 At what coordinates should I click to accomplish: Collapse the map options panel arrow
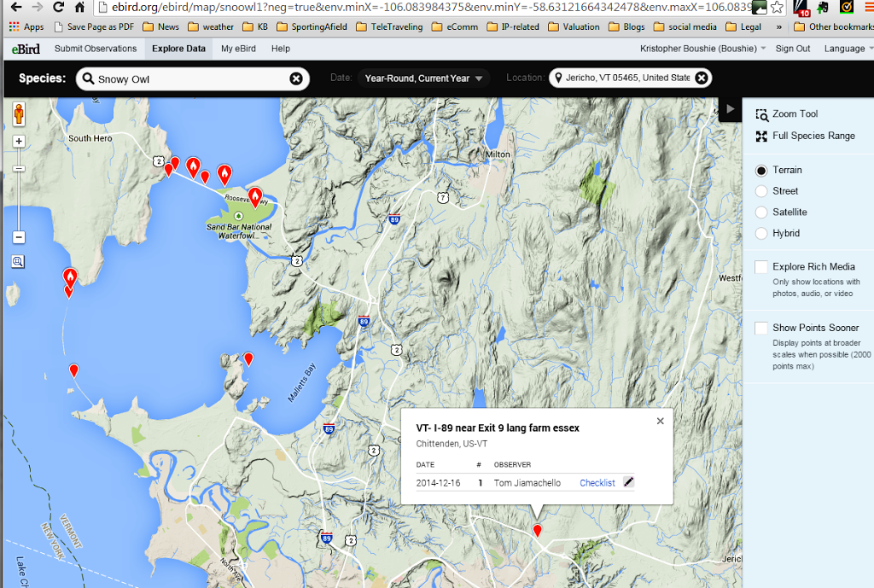coord(731,108)
